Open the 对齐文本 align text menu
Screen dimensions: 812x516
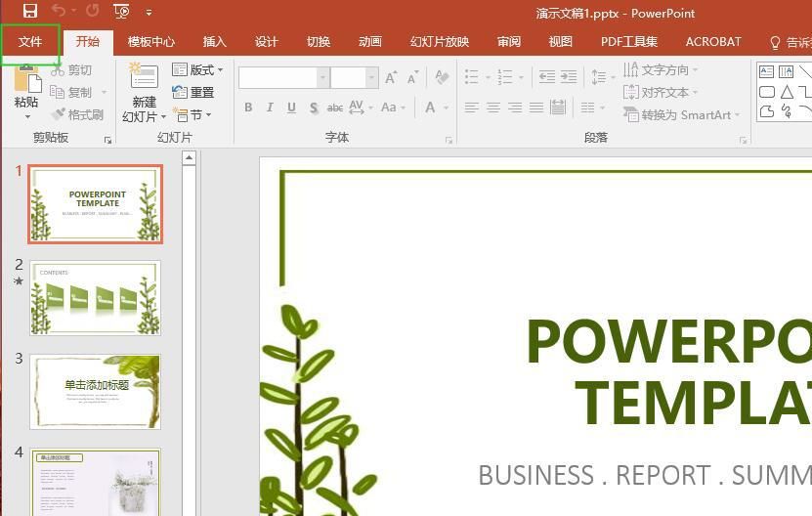[661, 92]
